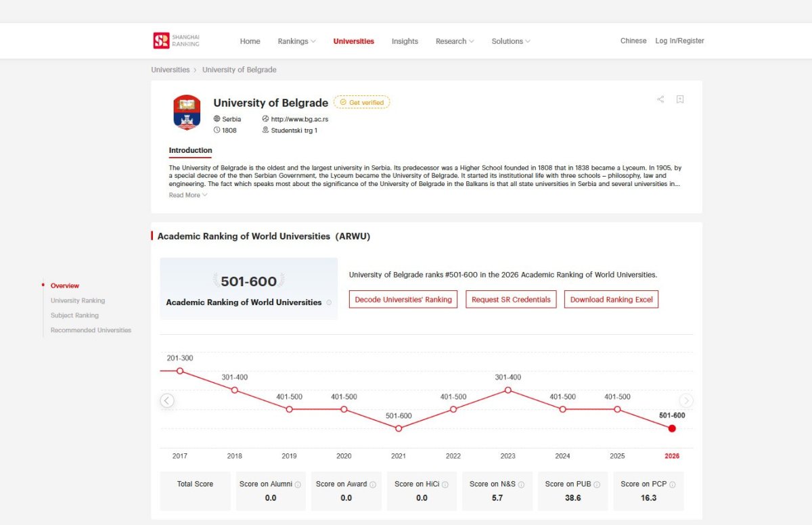
Task: Click the highlighted 2026 data point
Action: coord(672,428)
